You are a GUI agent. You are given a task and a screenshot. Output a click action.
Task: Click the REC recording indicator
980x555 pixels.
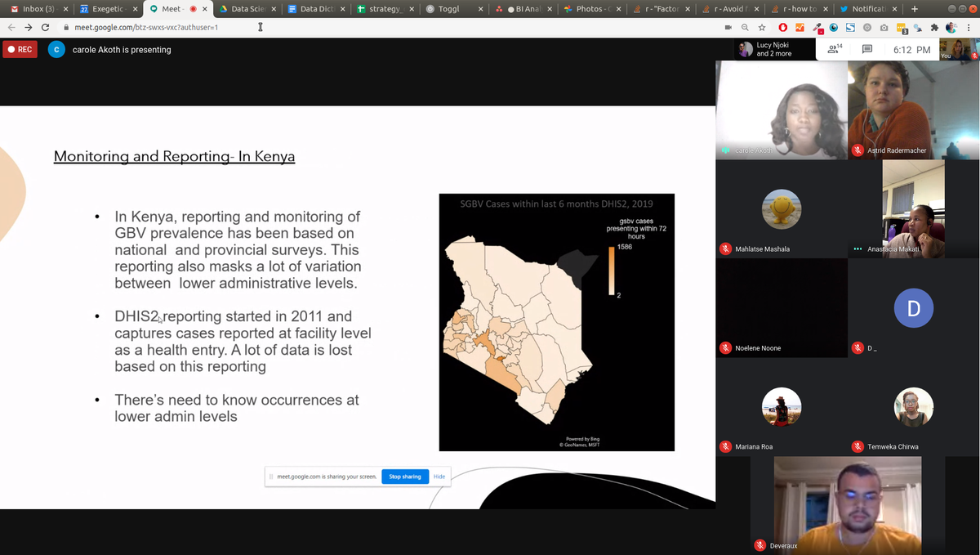(19, 49)
